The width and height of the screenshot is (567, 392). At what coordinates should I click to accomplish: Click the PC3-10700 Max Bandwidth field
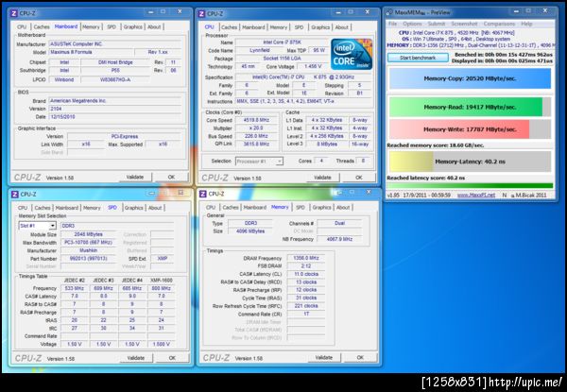[x=88, y=243]
